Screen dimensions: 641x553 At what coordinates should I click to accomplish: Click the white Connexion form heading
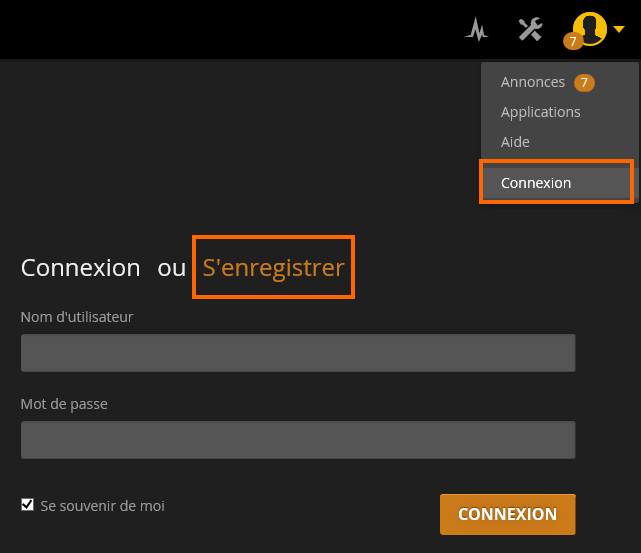[x=80, y=268]
